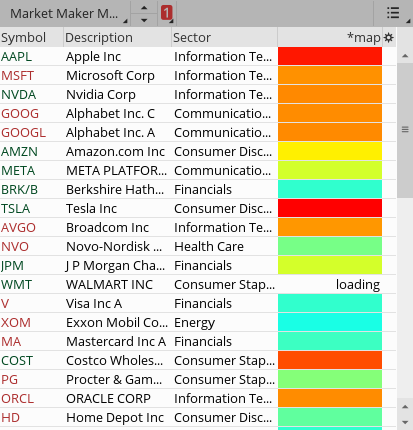The image size is (413, 430).
Task: Click the Microsoft Corp description
Action: (110, 76)
